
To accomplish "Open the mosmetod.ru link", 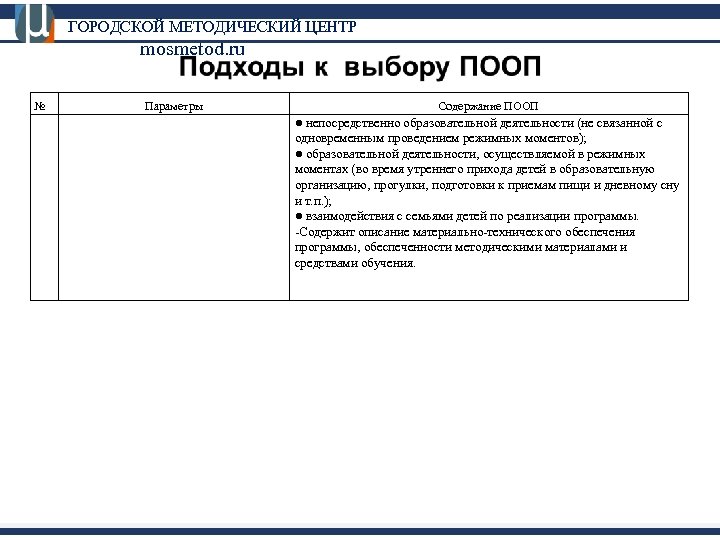I will point(192,49).
